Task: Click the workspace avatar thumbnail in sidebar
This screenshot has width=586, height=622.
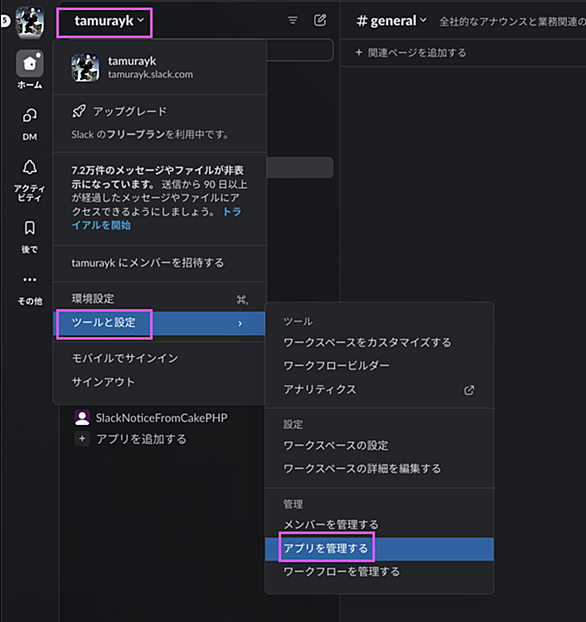Action: point(30,22)
